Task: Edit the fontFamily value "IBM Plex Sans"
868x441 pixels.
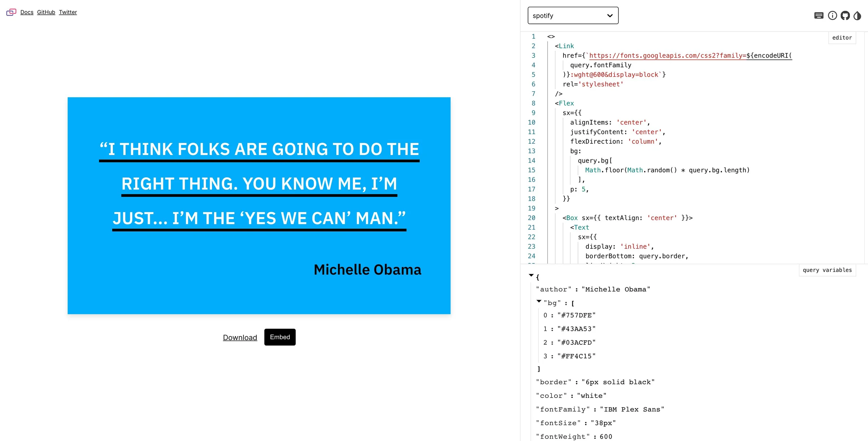Action: [632, 409]
